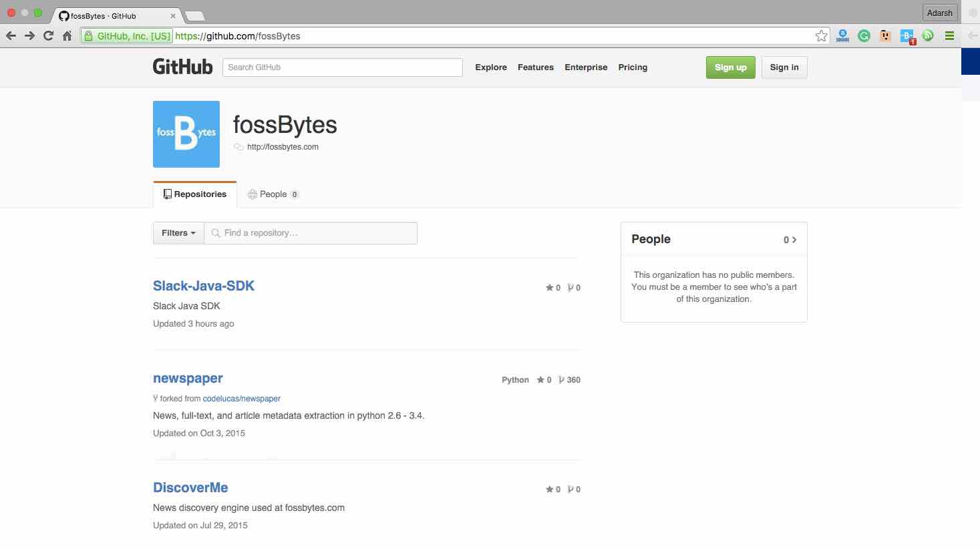The height and width of the screenshot is (549, 980).
Task: Expand People panel via the 0 chevron
Action: coord(790,240)
